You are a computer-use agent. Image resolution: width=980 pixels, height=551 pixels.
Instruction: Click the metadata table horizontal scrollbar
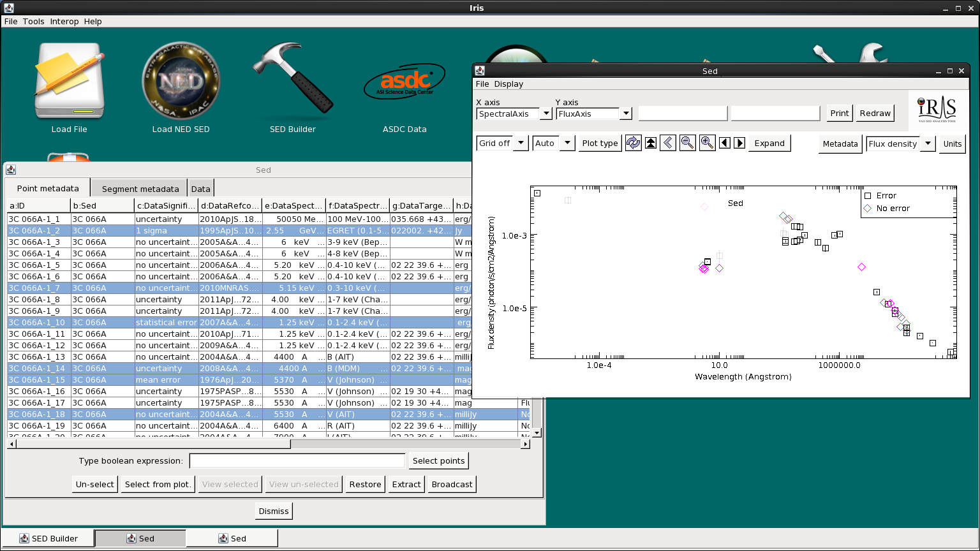[x=269, y=443]
